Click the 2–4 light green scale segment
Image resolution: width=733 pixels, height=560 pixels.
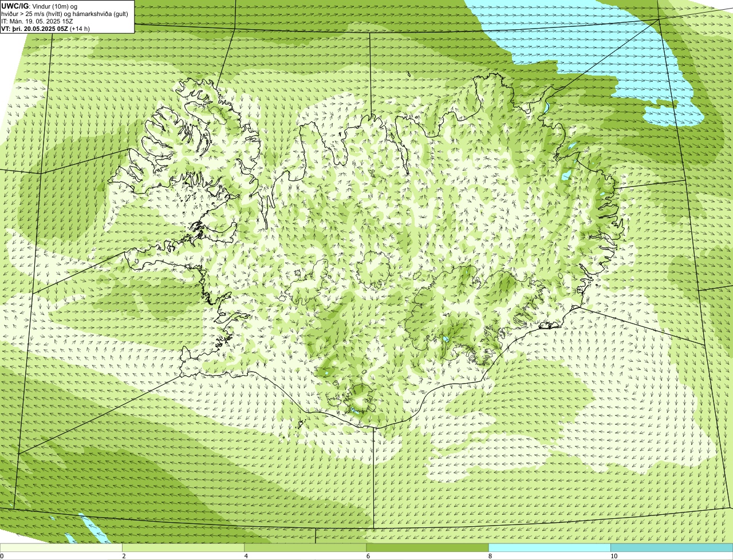coord(183,548)
